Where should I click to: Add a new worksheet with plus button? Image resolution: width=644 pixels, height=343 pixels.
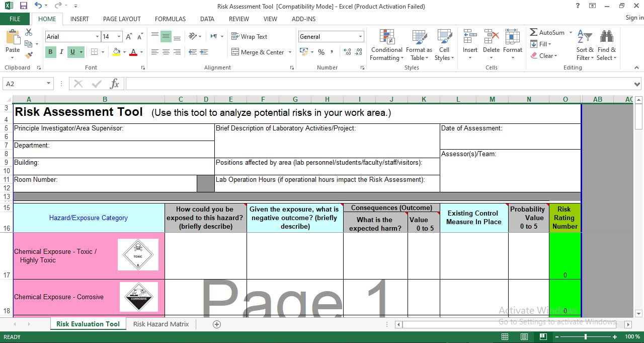click(x=216, y=324)
